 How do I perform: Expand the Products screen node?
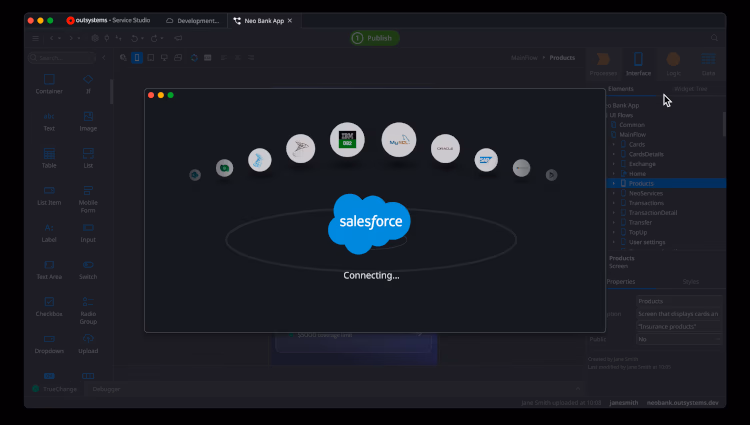614,184
